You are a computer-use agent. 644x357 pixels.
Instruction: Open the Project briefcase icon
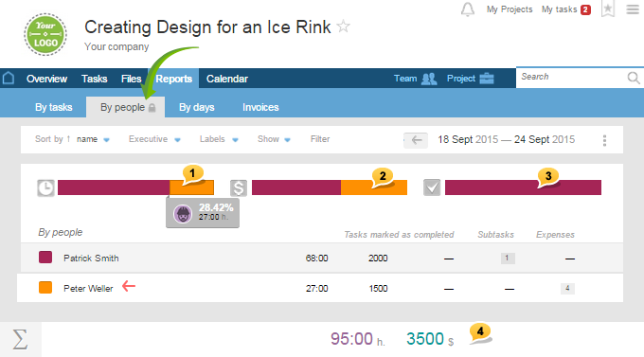(x=487, y=78)
